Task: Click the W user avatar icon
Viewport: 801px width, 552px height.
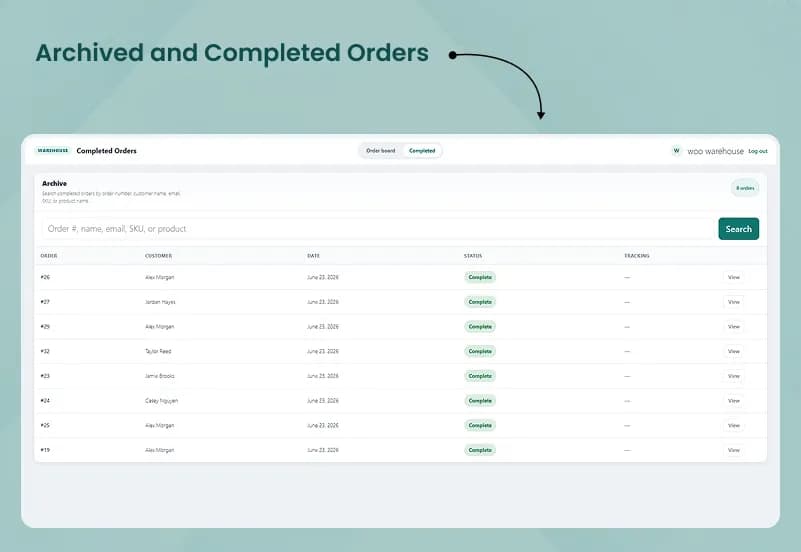Action: (x=676, y=151)
